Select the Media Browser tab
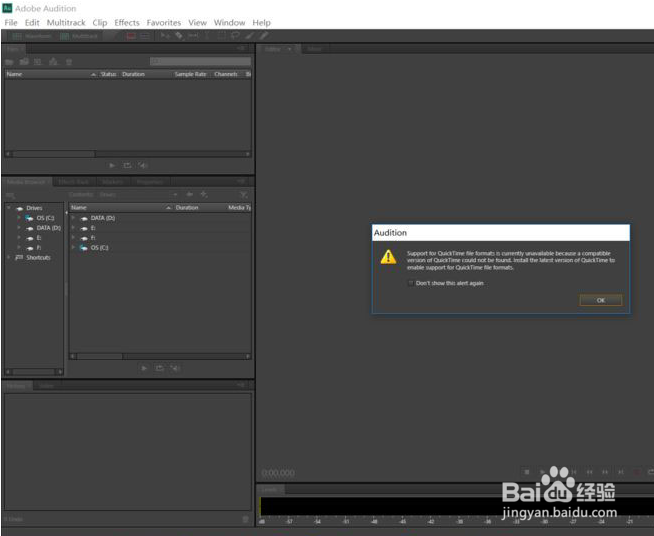 click(26, 182)
